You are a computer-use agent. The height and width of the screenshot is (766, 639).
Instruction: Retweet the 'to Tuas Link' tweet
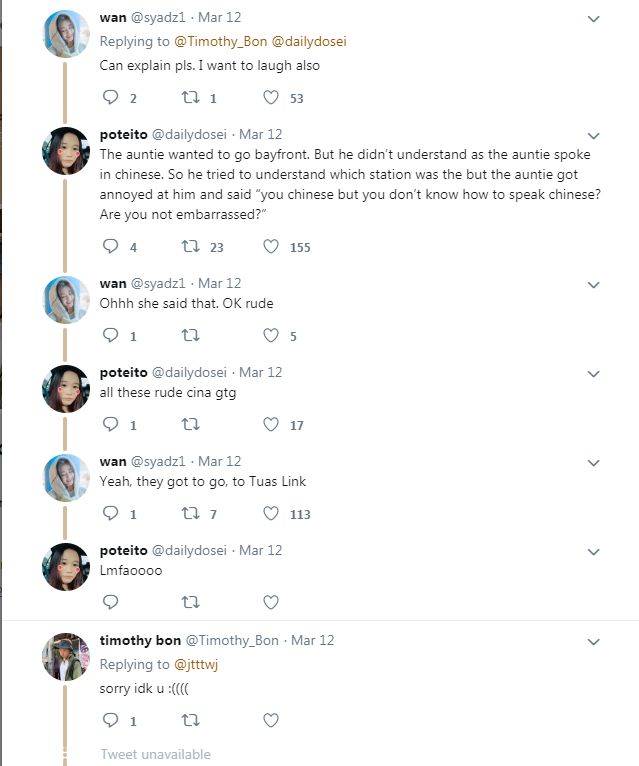tap(189, 514)
